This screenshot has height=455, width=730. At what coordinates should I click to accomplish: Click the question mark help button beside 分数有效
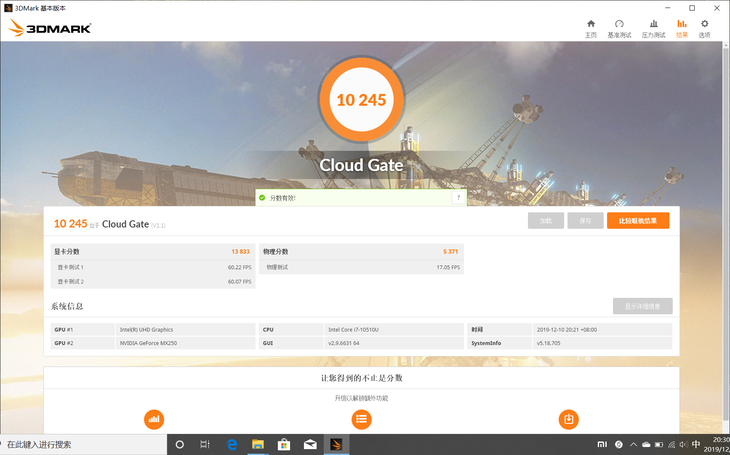458,198
